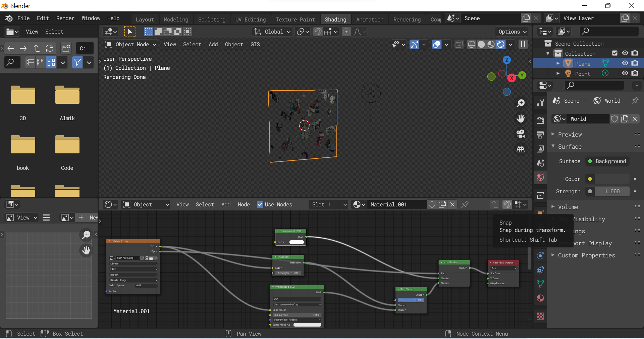Click the Background surface shader button
Screen dimensions: 644x339
click(x=607, y=161)
